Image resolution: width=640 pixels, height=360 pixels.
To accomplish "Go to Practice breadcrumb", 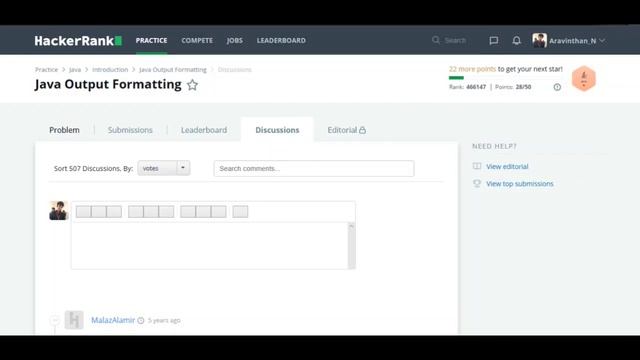I will (47, 70).
